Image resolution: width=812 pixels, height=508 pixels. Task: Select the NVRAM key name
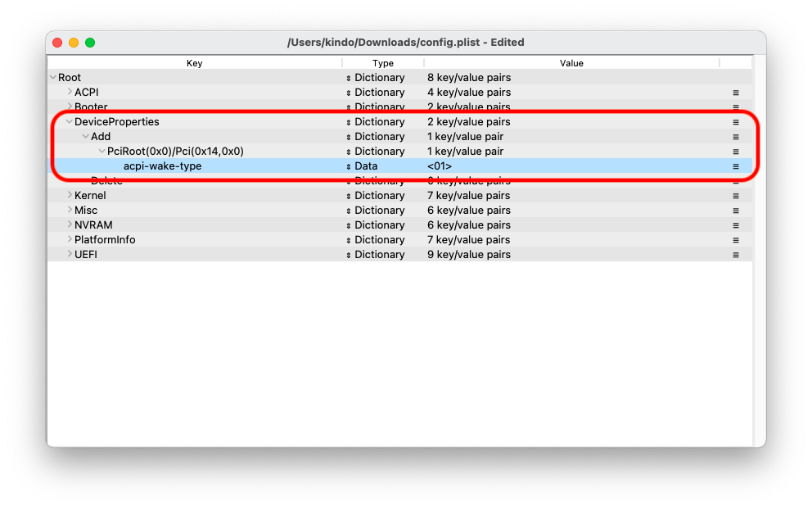tap(93, 225)
